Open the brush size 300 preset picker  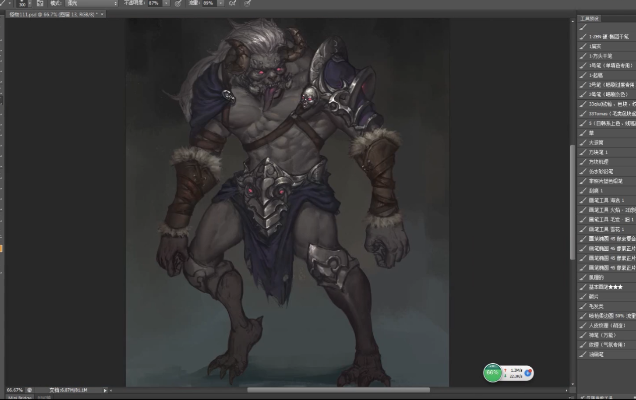(x=24, y=3)
